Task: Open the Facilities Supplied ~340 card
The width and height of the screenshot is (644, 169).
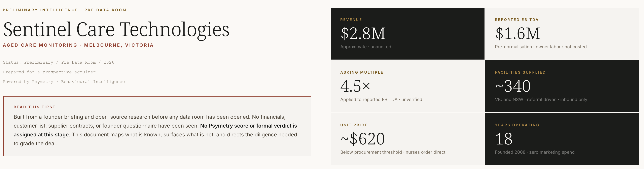Action: coord(562,86)
